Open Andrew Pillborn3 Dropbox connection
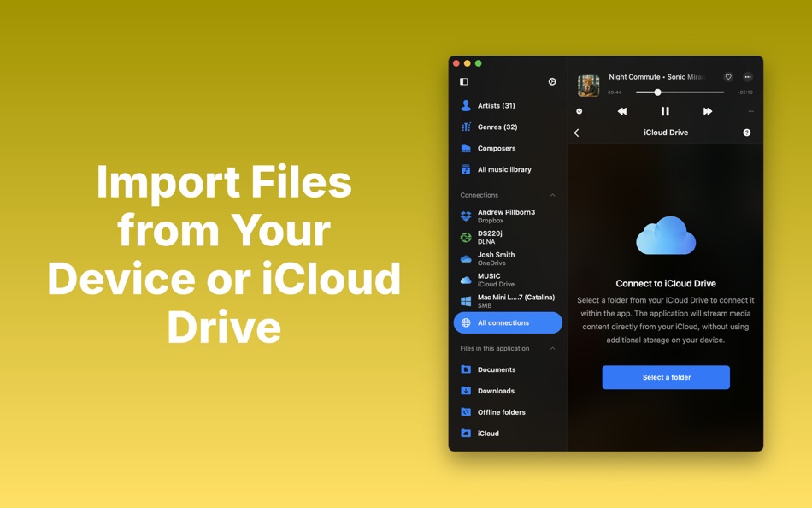The width and height of the screenshot is (812, 508). (508, 216)
